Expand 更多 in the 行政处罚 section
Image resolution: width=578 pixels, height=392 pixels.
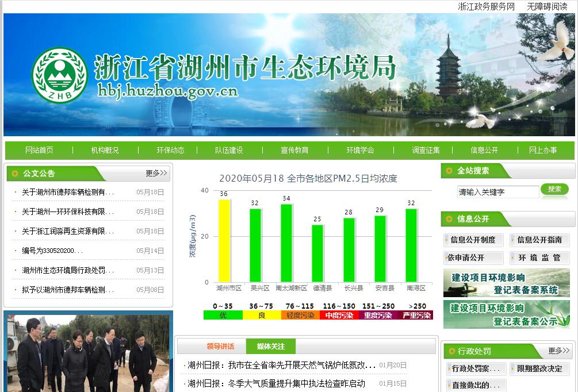[x=558, y=351]
